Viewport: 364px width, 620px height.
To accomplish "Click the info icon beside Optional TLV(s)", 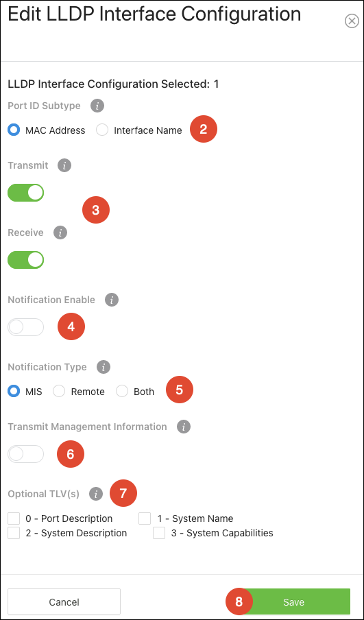I will (x=96, y=494).
